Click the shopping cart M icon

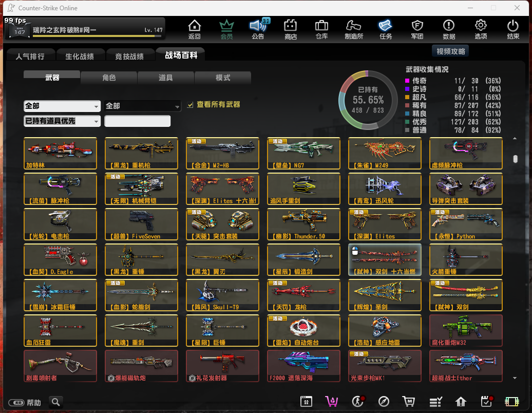[x=409, y=402]
